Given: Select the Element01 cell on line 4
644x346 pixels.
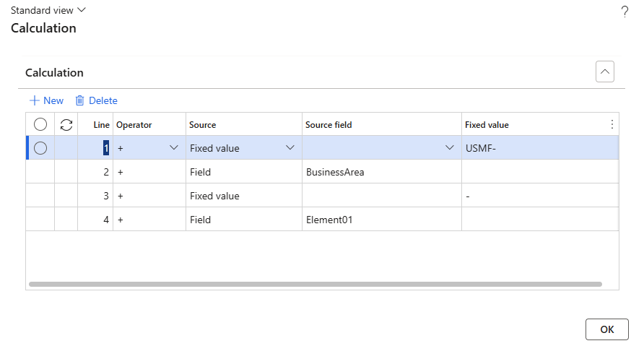Looking at the screenshot, I should [381, 220].
